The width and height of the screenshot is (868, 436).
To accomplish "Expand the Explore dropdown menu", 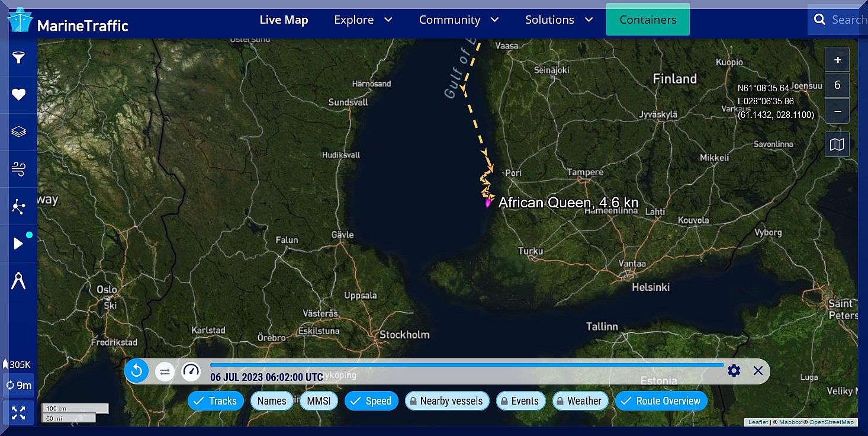I will click(363, 20).
